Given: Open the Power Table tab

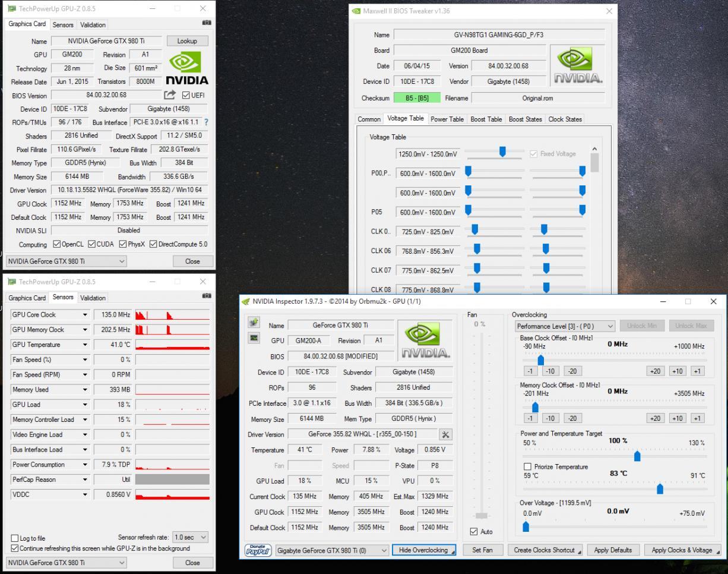Looking at the screenshot, I should pyautogui.click(x=447, y=119).
